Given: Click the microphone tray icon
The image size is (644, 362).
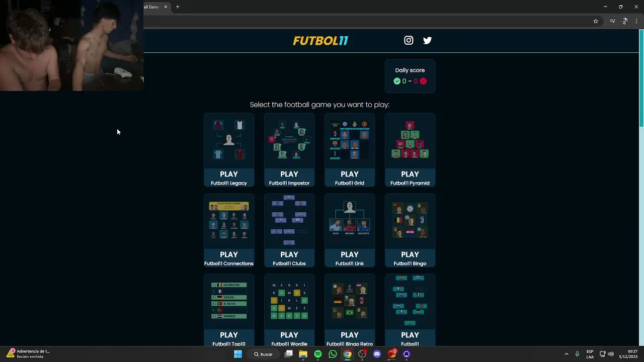Looking at the screenshot, I should 577,354.
